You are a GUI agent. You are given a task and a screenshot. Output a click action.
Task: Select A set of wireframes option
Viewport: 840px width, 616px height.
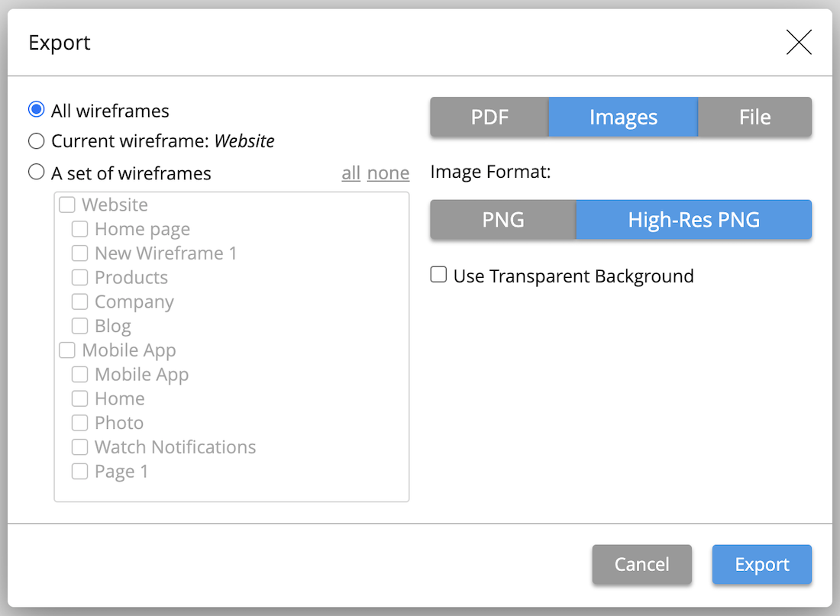click(x=37, y=173)
